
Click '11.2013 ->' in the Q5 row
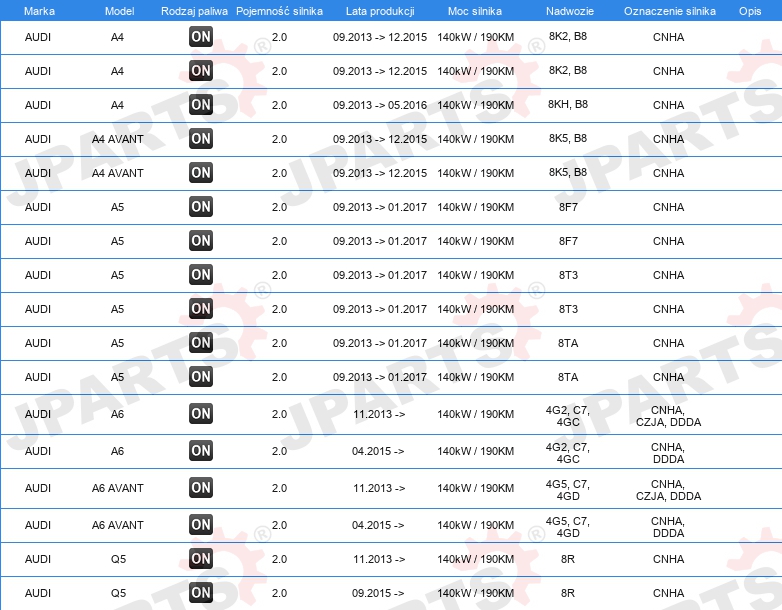(x=379, y=559)
